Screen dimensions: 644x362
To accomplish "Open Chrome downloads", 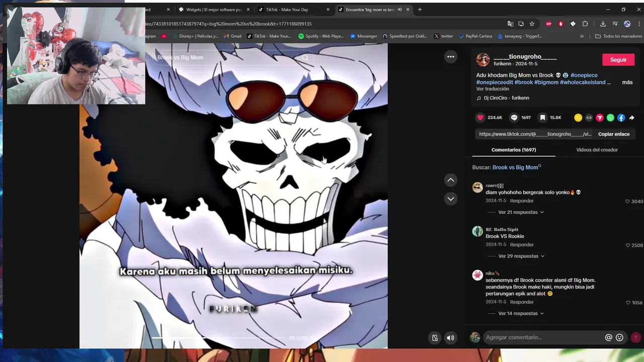I will tap(603, 24).
